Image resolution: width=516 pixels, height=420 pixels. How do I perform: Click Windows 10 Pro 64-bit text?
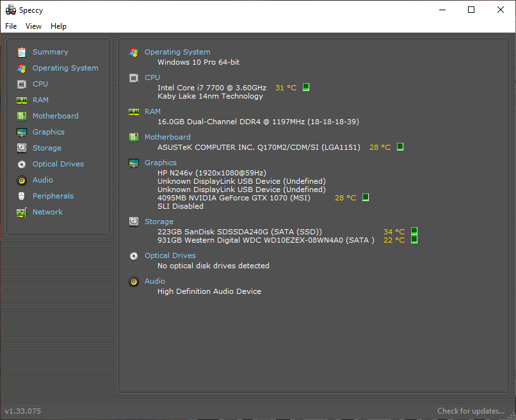[x=198, y=62]
